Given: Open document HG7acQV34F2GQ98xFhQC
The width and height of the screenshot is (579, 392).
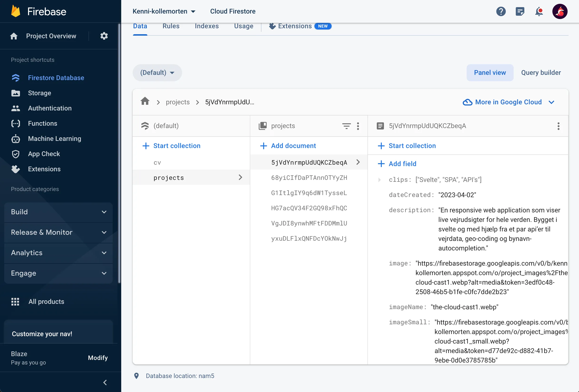Looking at the screenshot, I should tap(309, 208).
